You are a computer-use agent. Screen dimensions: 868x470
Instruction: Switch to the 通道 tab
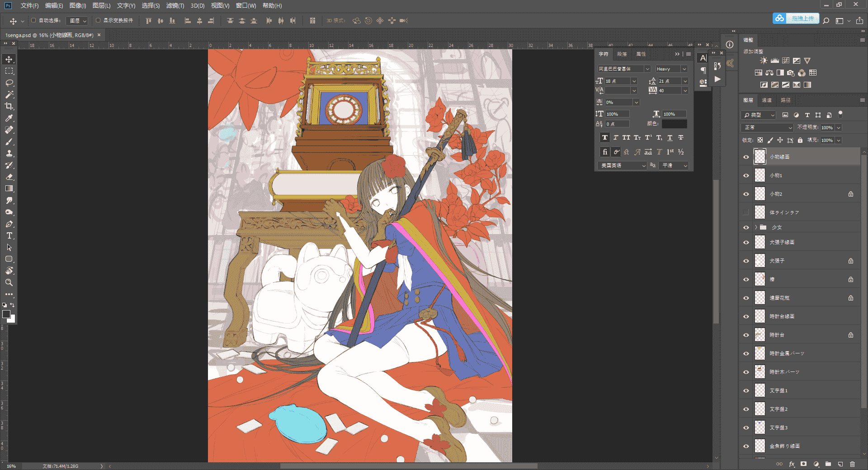coord(767,100)
